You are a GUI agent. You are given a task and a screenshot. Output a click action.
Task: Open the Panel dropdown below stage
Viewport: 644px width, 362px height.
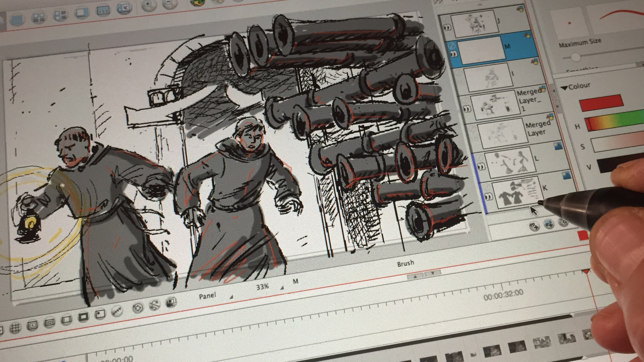tap(216, 296)
